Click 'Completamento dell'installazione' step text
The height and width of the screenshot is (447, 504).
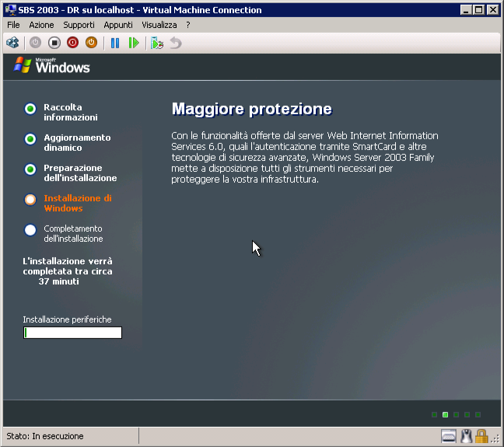tap(73, 234)
